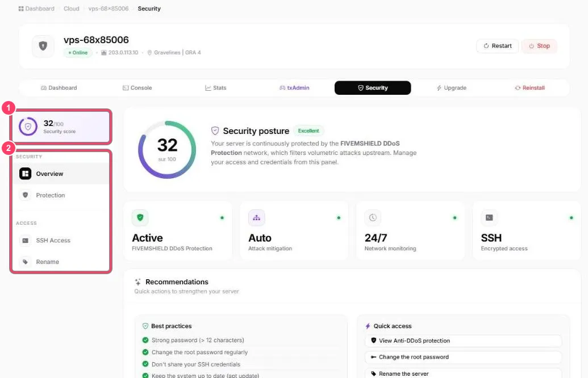Open the Console tab
The height and width of the screenshot is (378, 588).
pyautogui.click(x=137, y=88)
